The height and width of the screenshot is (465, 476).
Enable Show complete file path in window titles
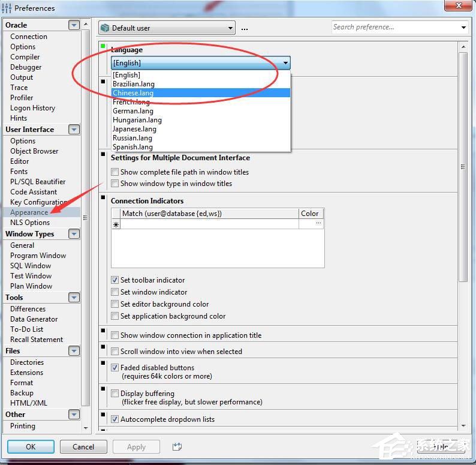coord(115,172)
